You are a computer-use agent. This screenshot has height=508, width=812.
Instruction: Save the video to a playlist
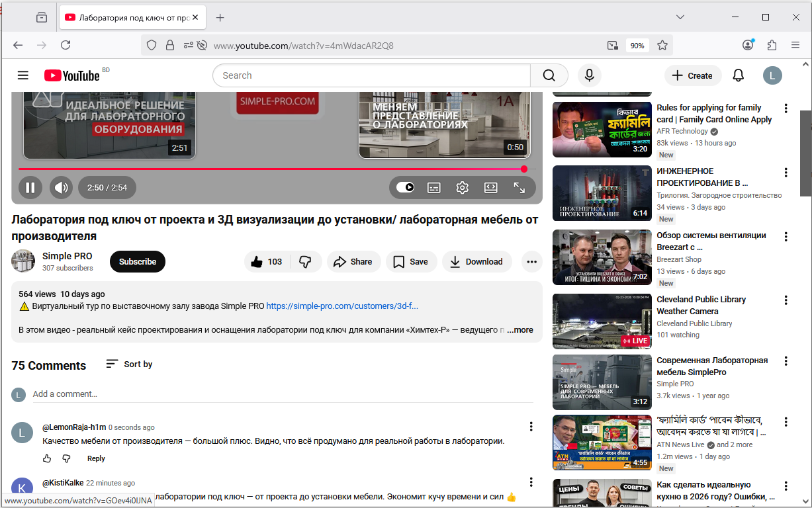[x=411, y=262]
